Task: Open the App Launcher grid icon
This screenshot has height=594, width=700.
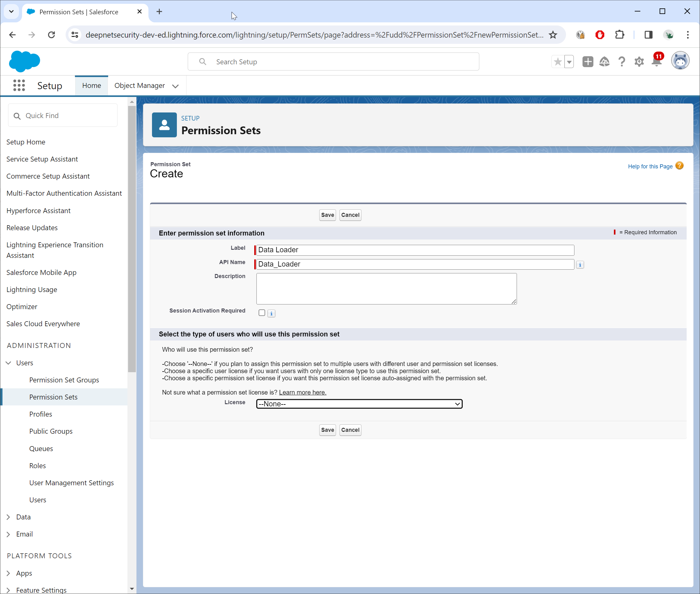Action: 19,85
